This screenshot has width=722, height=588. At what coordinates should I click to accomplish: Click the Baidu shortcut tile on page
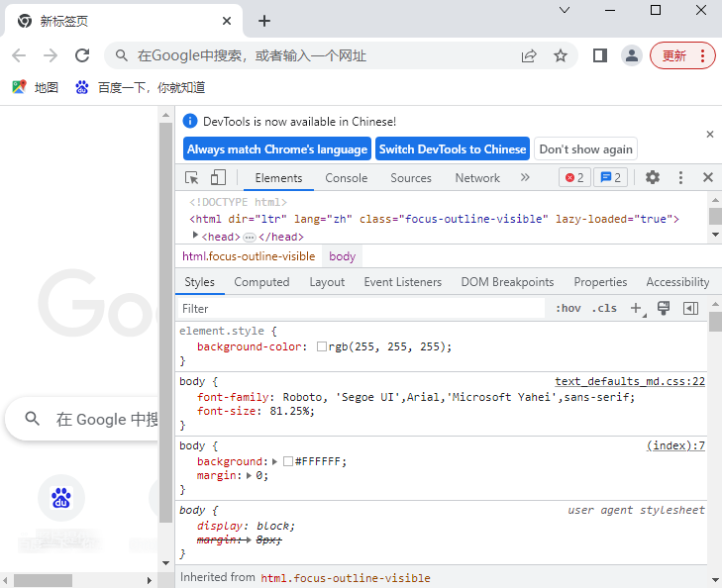click(x=60, y=498)
